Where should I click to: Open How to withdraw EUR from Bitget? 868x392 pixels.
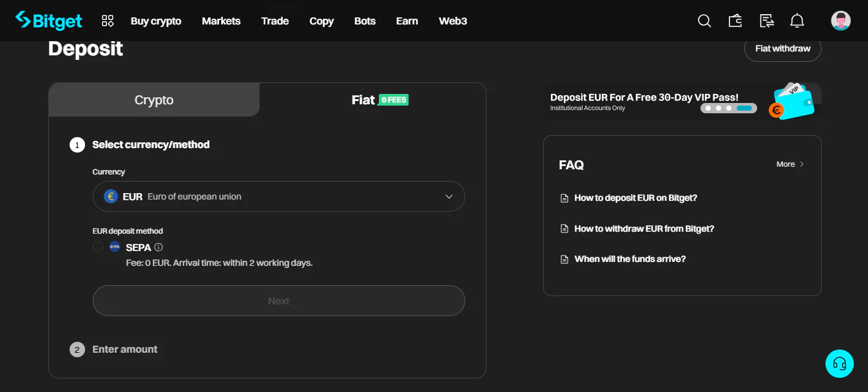pyautogui.click(x=644, y=229)
